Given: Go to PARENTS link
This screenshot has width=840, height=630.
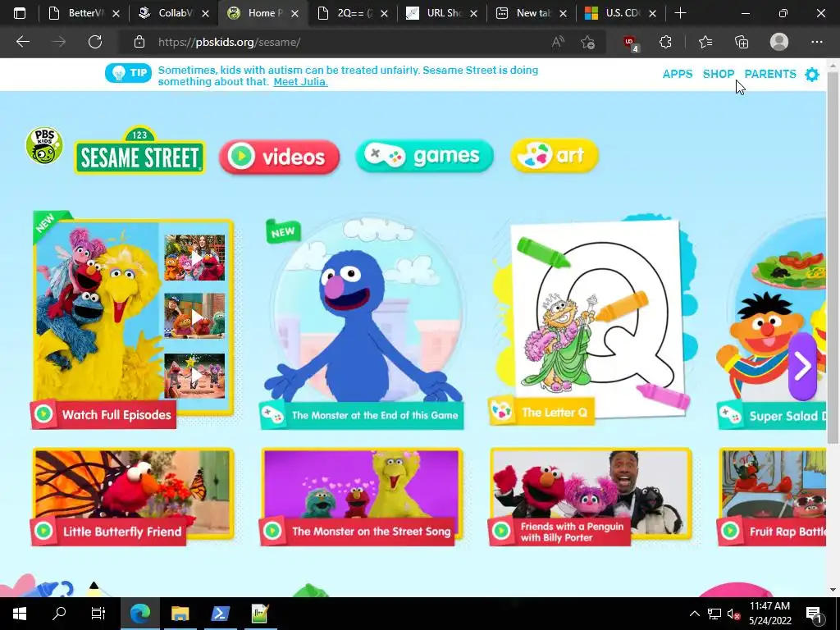Looking at the screenshot, I should pyautogui.click(x=769, y=74).
